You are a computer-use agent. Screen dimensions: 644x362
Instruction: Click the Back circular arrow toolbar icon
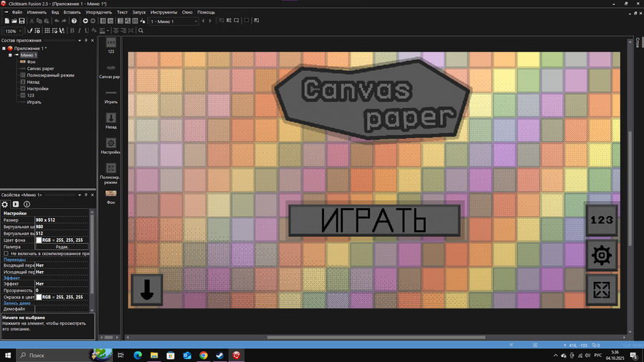point(85,21)
